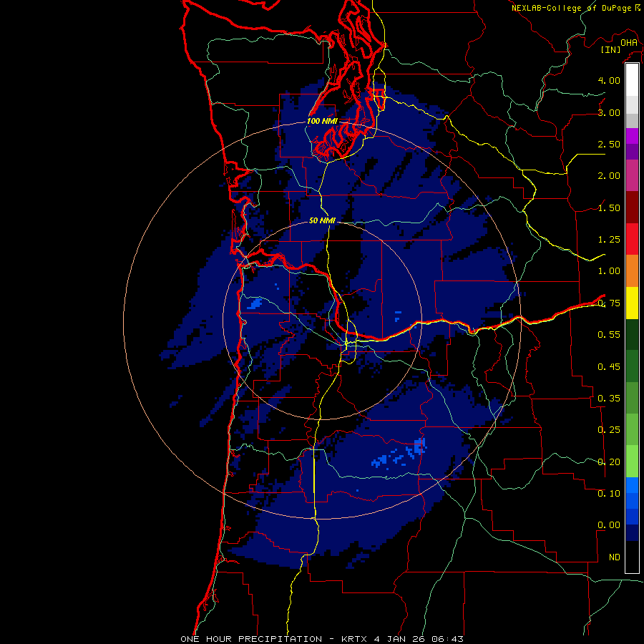This screenshot has width=644, height=644.
Task: Click the 50 NMI range ring label
Action: point(322,220)
